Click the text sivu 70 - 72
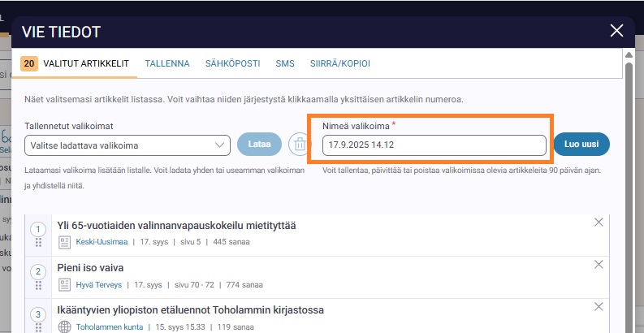This screenshot has height=333, width=644. [x=194, y=284]
